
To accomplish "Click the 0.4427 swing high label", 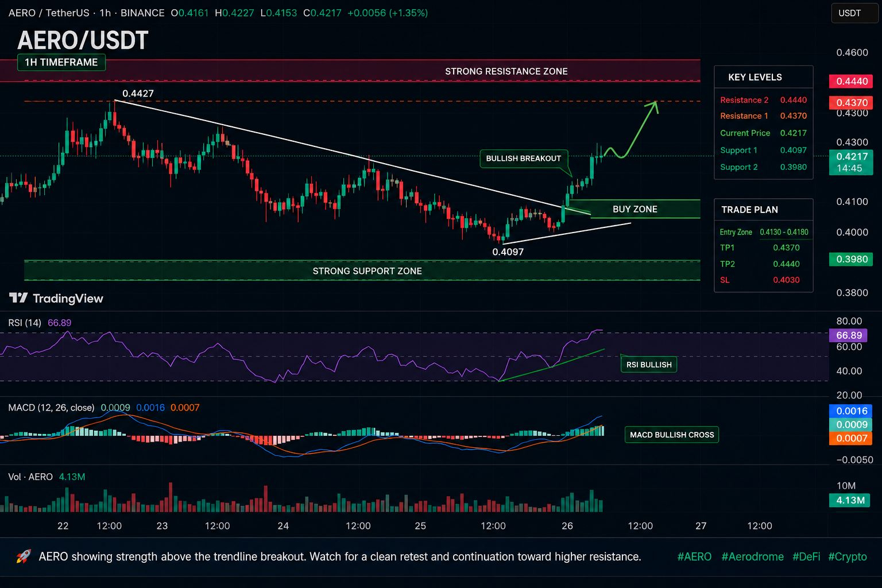I will pyautogui.click(x=138, y=94).
